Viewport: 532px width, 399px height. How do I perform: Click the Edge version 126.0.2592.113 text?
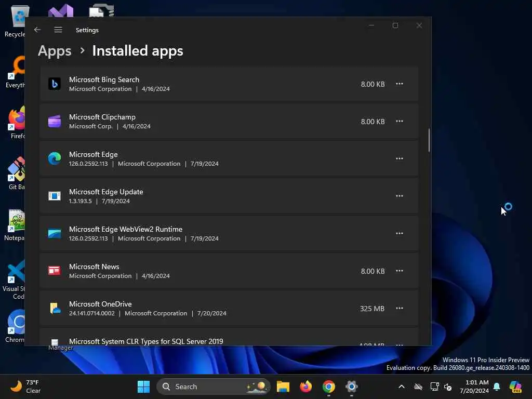(88, 164)
